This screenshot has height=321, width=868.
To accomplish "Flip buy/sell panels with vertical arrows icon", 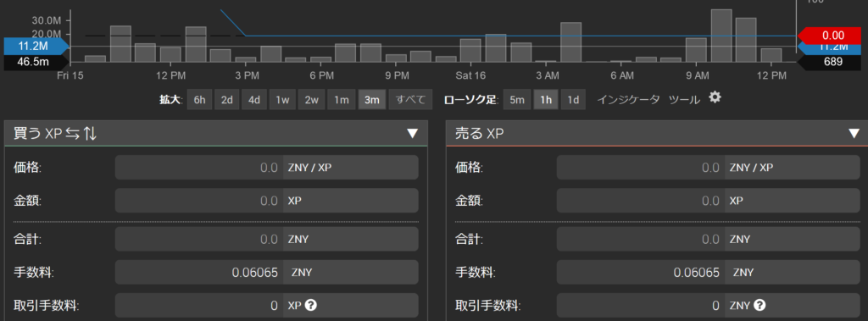I will tap(90, 133).
